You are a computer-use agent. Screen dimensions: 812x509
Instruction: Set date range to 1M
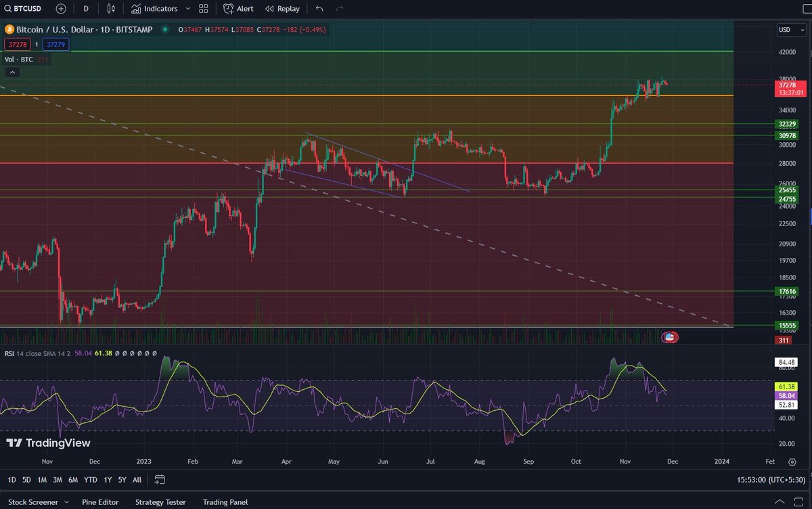click(x=42, y=479)
